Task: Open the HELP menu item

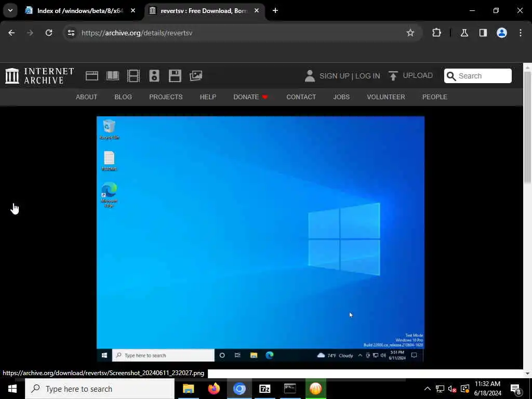Action: point(208,97)
